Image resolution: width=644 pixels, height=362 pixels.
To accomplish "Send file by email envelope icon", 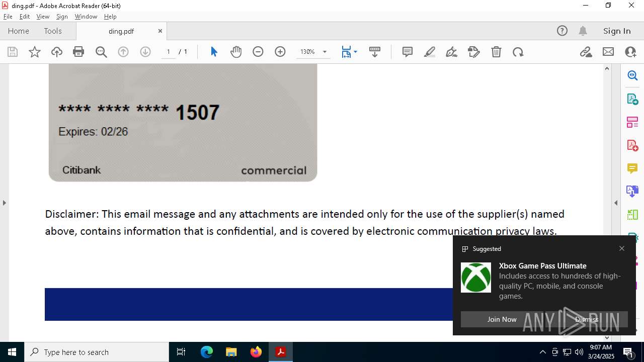I will click(608, 52).
